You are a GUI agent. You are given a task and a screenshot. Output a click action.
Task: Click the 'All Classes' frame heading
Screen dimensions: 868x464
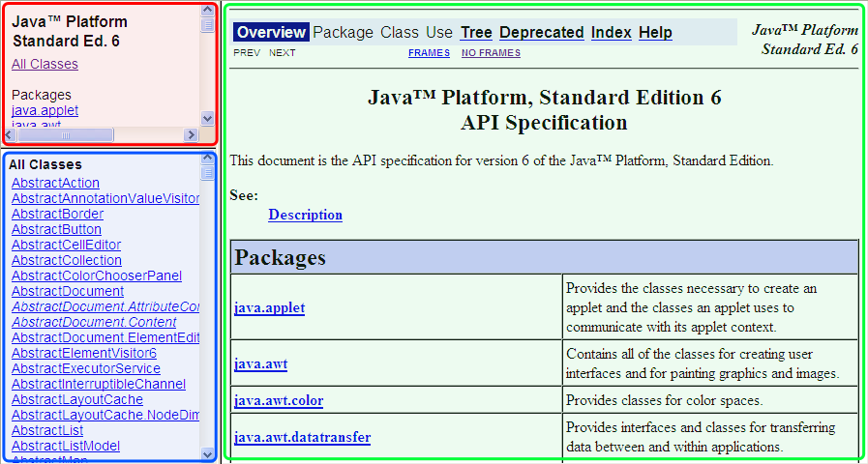(45, 164)
